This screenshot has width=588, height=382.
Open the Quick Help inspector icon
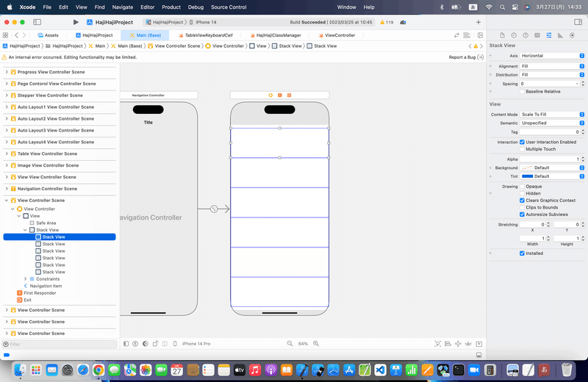tap(526, 35)
